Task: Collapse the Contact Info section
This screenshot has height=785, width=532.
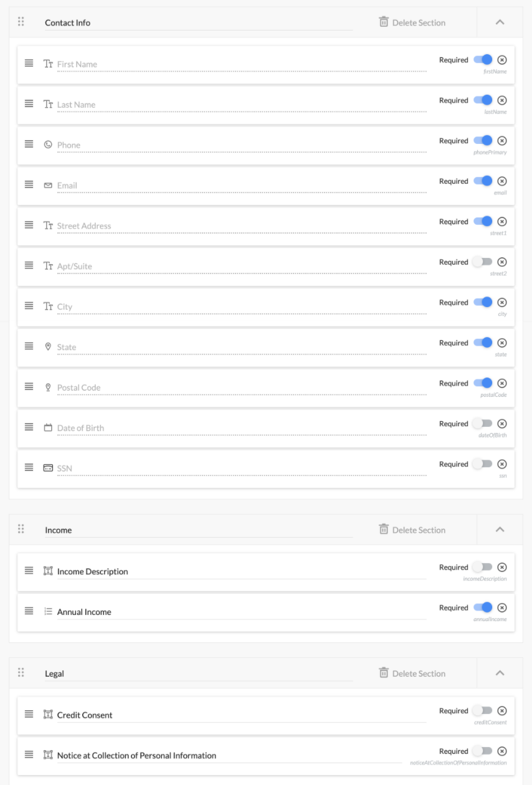Action: coord(500,22)
